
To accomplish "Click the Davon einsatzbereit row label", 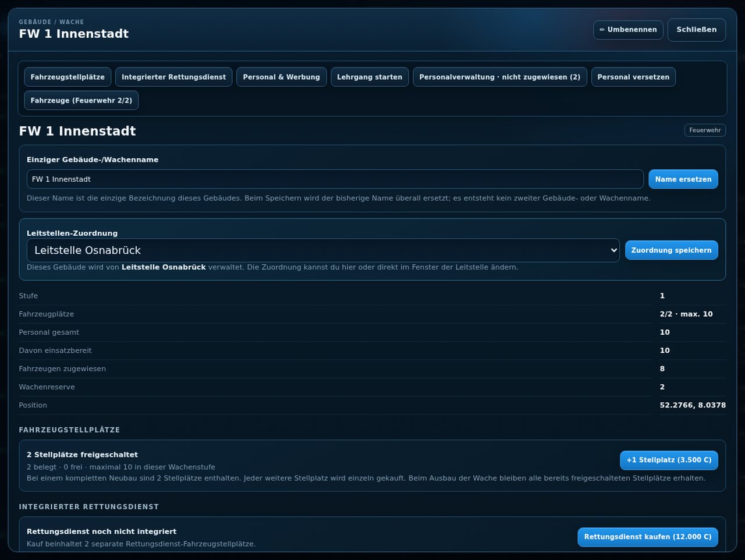I will [x=55, y=350].
